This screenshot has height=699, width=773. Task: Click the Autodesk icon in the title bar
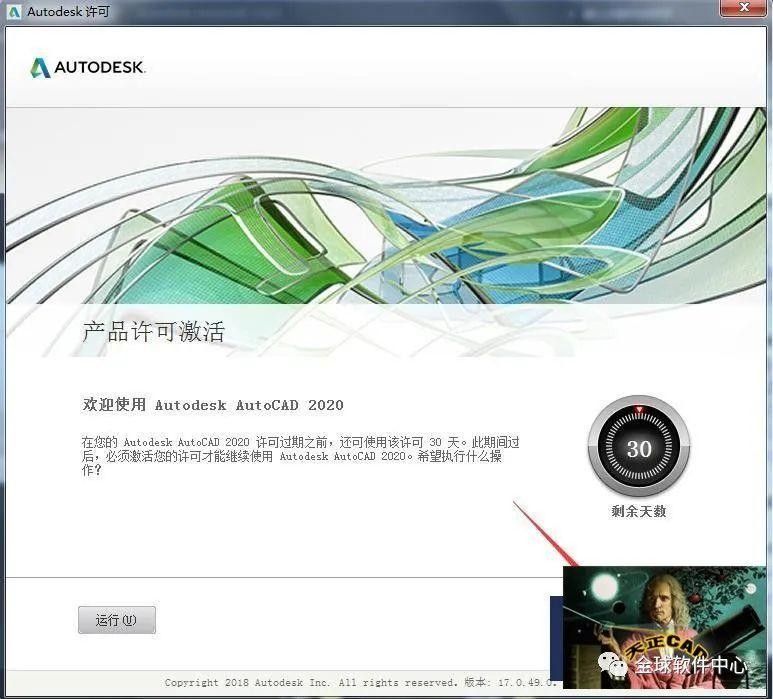[14, 11]
